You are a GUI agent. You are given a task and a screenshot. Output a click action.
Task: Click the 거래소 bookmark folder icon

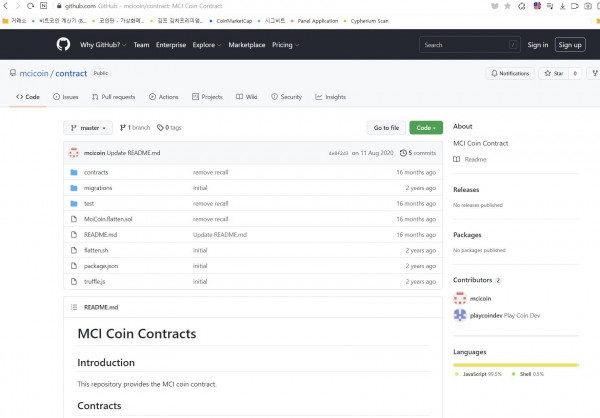pos(5,21)
